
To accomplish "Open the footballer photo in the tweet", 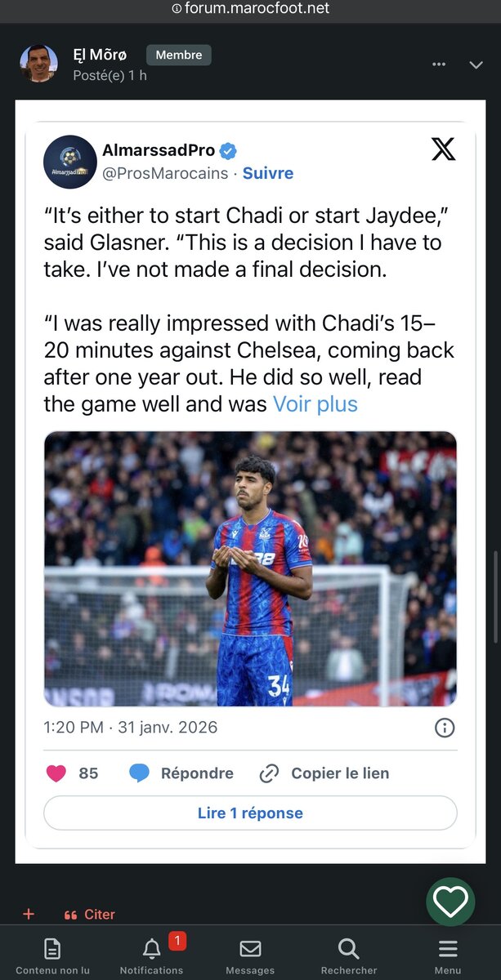I will pyautogui.click(x=250, y=568).
